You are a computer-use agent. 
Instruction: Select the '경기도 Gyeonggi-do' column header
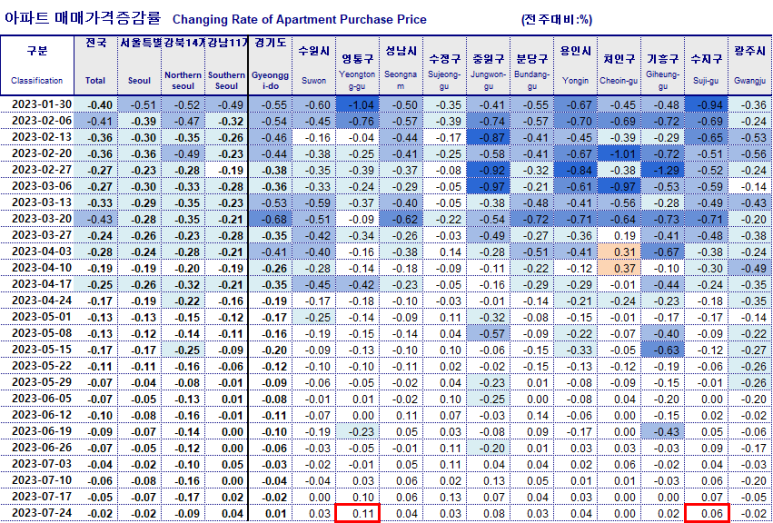pyautogui.click(x=270, y=65)
